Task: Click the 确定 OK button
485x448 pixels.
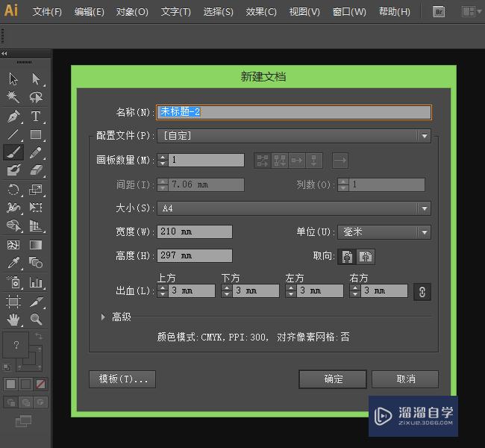Action: pos(333,379)
